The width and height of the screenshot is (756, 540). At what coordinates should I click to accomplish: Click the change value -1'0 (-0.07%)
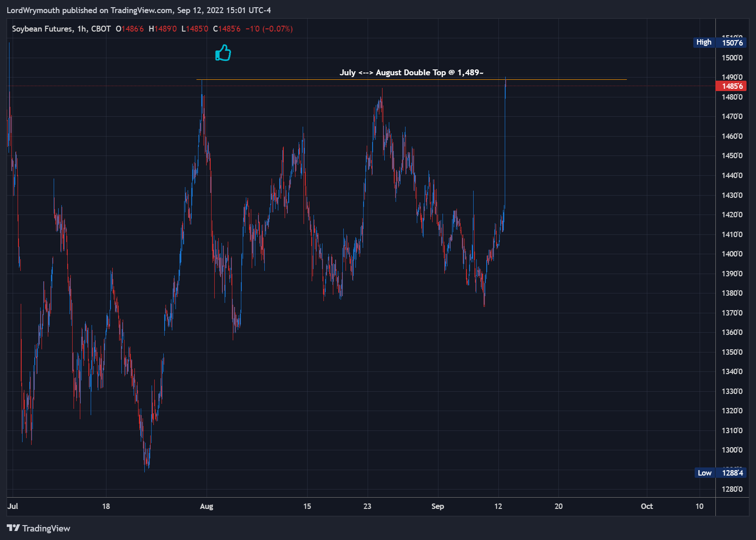pyautogui.click(x=269, y=29)
